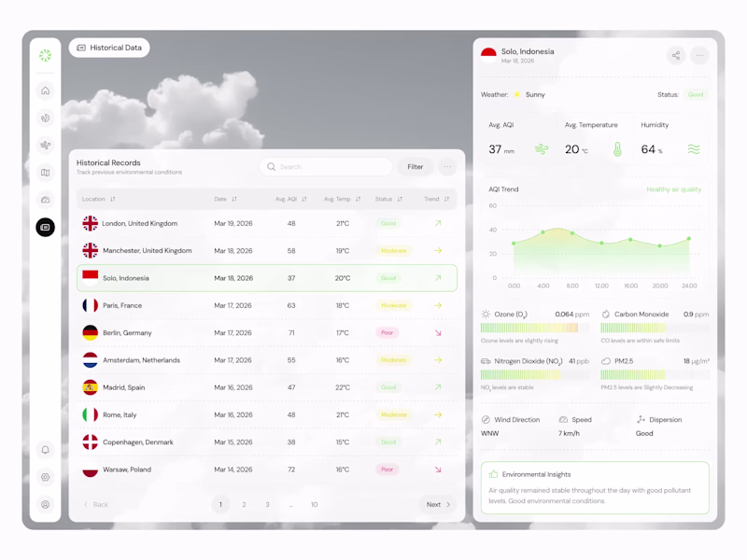Click the Filter button
The height and width of the screenshot is (560, 747).
pos(415,167)
